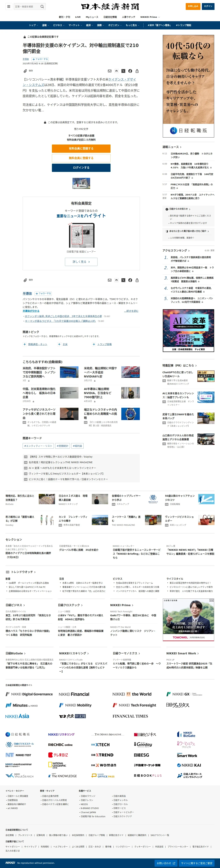The height and width of the screenshot is (868, 220).
Task: Click mail share icon below 詳しく見る box
Action: coord(109,280)
